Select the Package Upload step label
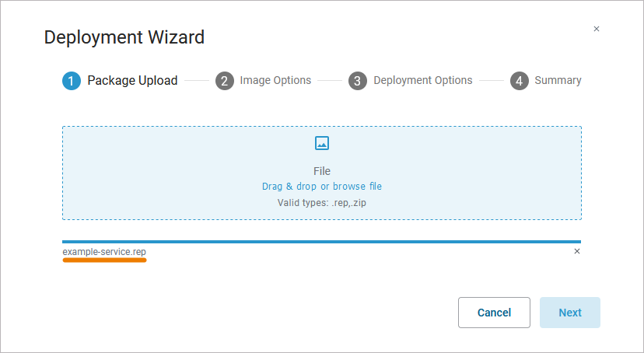Image resolution: width=644 pixels, height=353 pixels. (132, 80)
